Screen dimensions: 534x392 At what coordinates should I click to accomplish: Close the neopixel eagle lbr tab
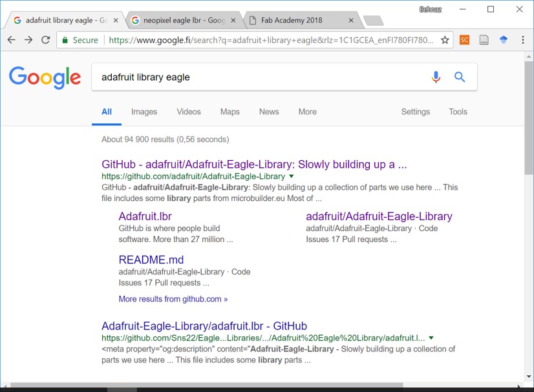[x=233, y=21]
